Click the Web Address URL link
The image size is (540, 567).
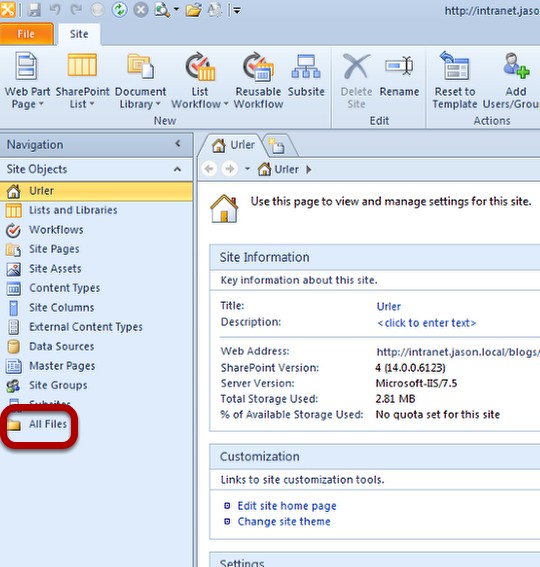(458, 352)
